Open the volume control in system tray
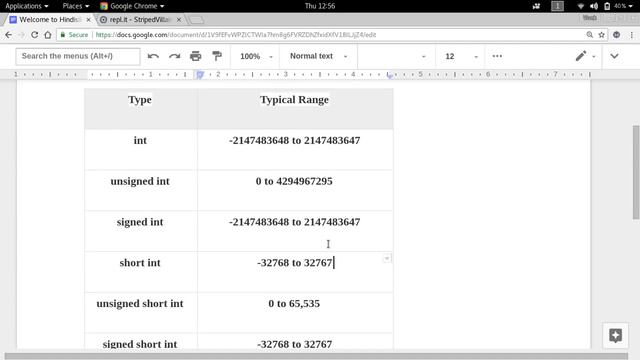The image size is (640, 360). 594,6
